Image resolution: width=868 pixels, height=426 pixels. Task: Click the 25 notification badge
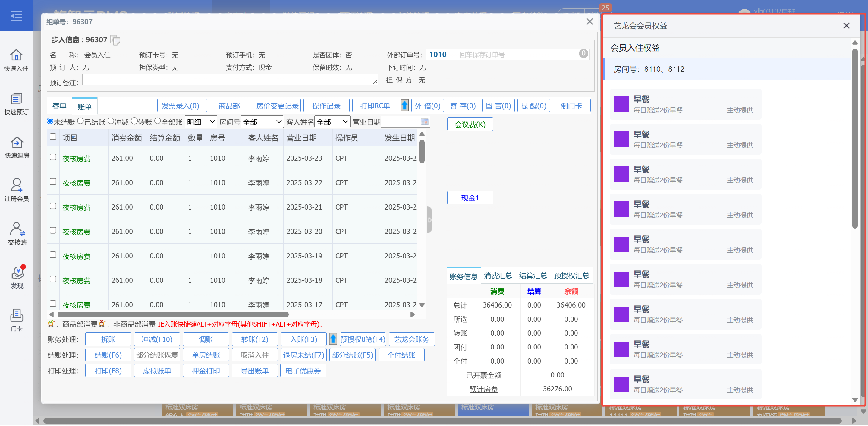click(605, 8)
